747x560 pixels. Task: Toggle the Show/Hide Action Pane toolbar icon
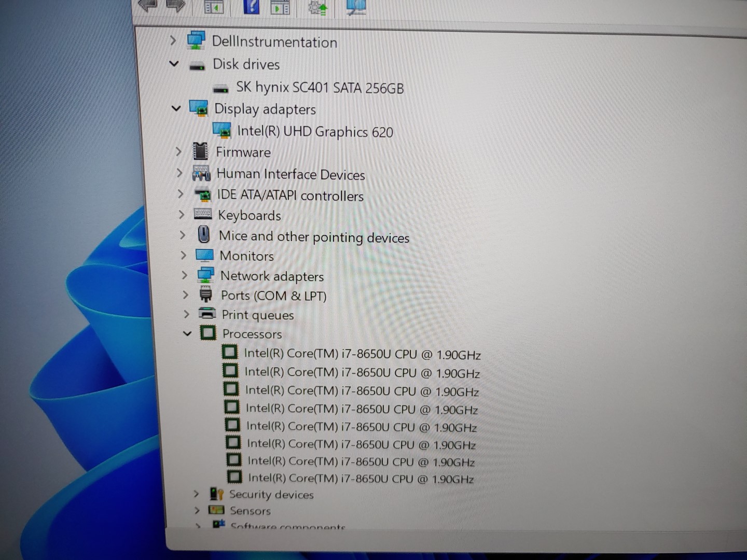click(x=280, y=7)
